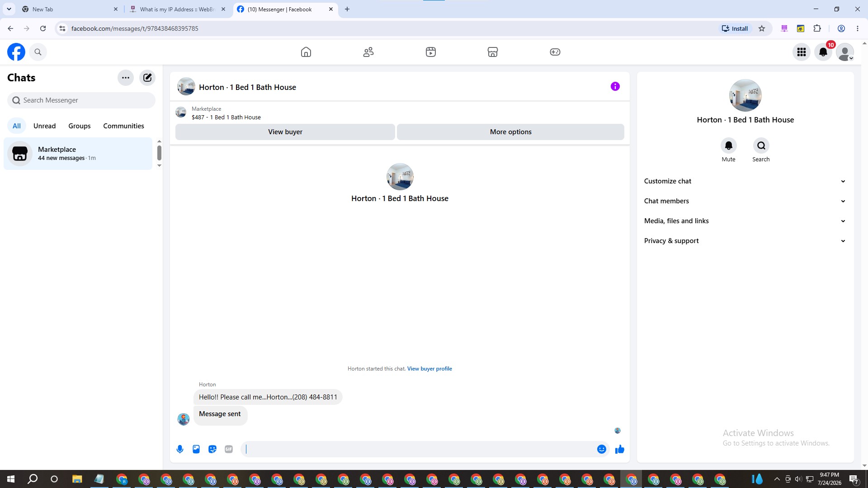Expand Media, files and links section

[745, 221]
